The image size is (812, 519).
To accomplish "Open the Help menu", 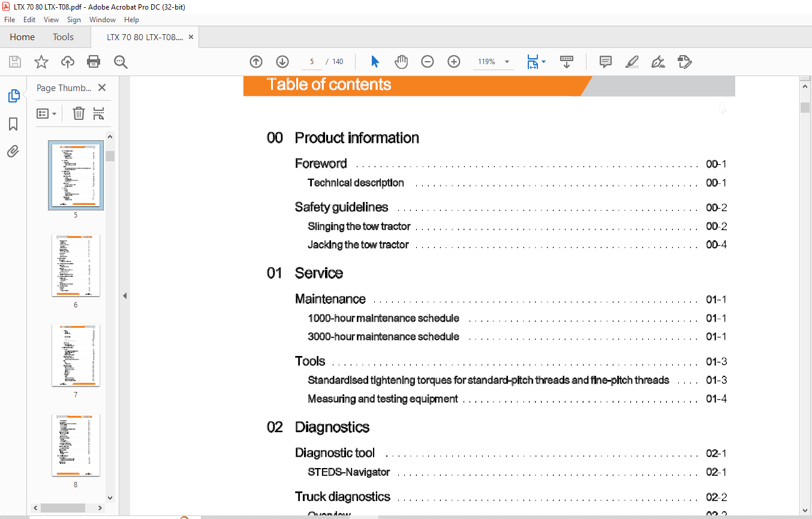I will tap(131, 20).
